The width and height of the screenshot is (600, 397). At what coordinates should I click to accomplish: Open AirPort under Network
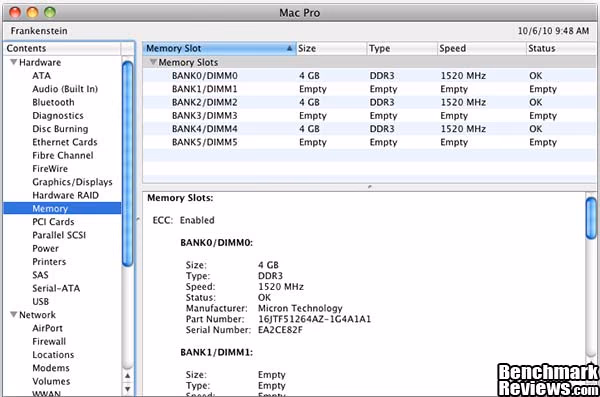point(47,328)
